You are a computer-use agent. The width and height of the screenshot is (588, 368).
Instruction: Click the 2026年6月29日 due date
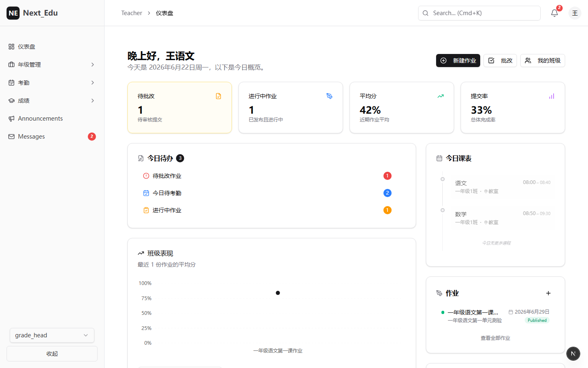(529, 312)
